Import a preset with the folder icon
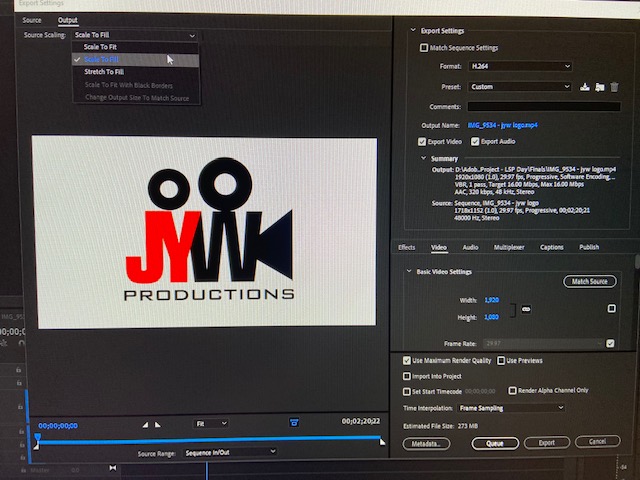 [599, 87]
